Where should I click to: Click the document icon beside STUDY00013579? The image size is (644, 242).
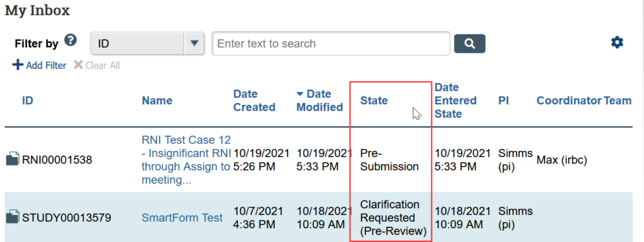(x=13, y=217)
